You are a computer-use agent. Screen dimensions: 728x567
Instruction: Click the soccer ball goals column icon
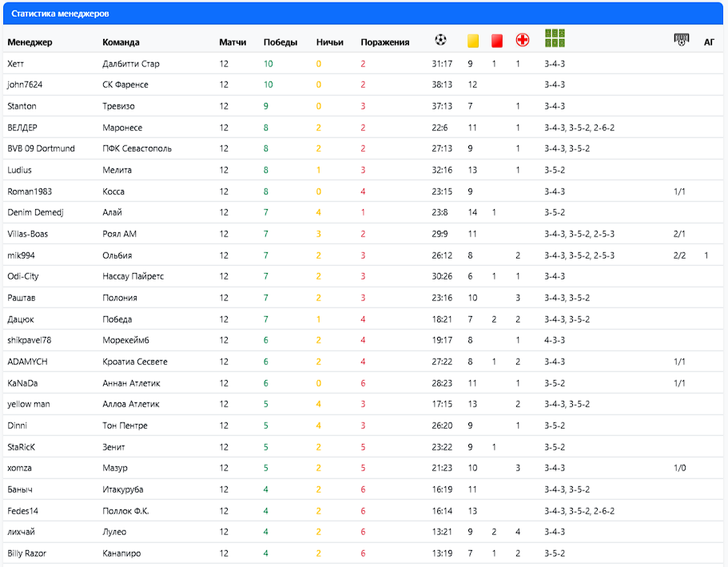[x=440, y=40]
